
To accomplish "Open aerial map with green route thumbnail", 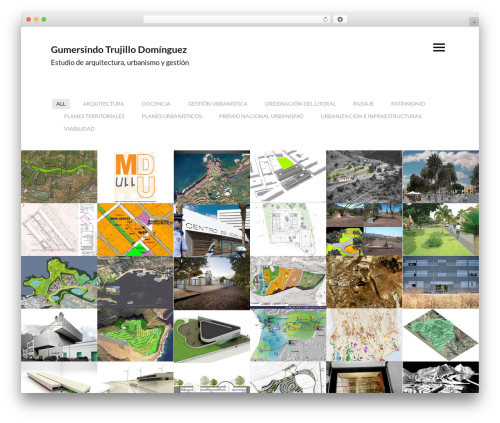I will 59,177.
